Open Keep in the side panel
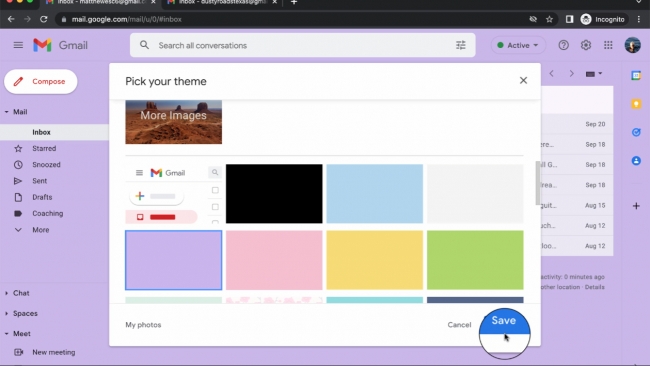Viewport: 650px width, 366px height. 636,104
